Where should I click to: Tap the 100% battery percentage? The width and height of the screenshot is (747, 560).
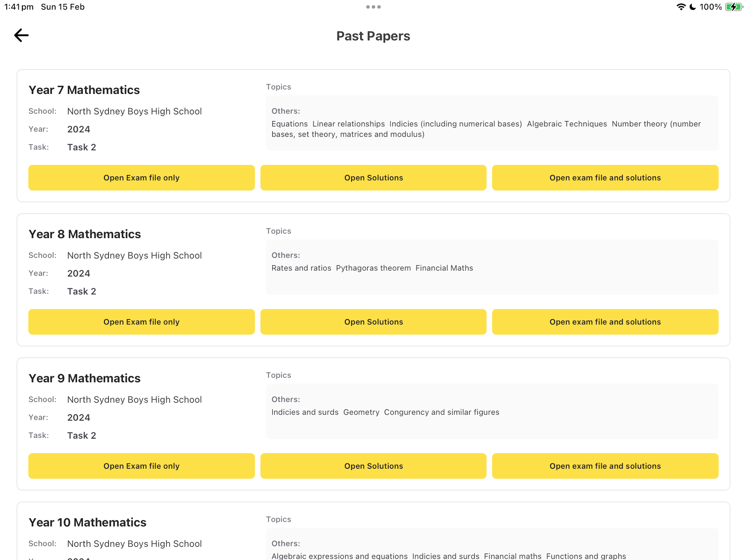tap(711, 7)
